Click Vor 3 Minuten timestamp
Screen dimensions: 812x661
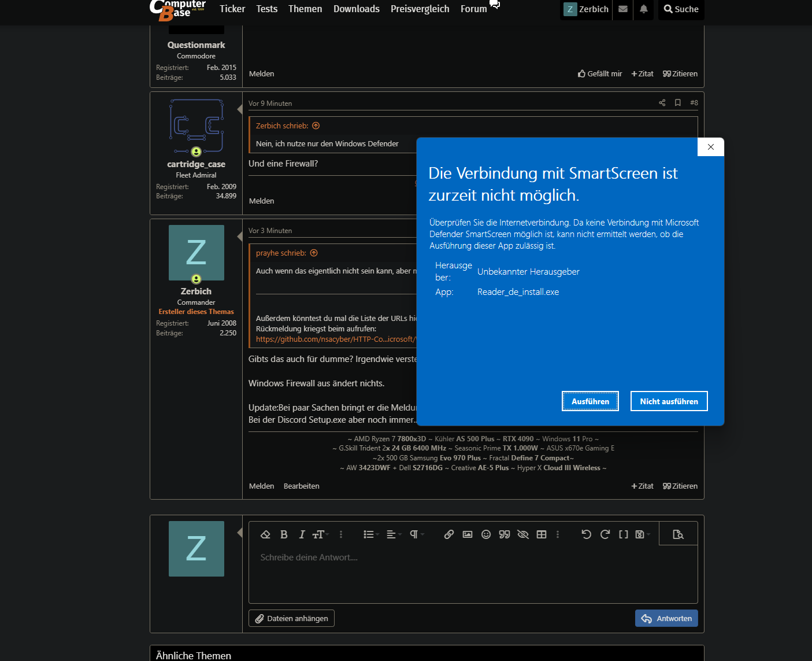click(x=270, y=231)
